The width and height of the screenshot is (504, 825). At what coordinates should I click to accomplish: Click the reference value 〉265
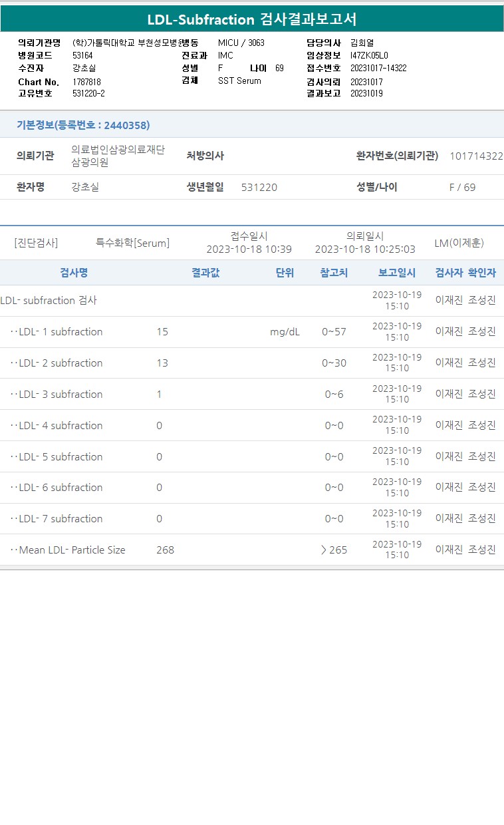[x=334, y=550]
